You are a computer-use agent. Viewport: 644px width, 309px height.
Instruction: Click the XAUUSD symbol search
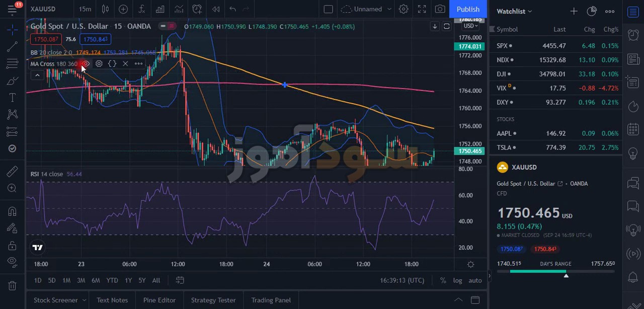(43, 9)
